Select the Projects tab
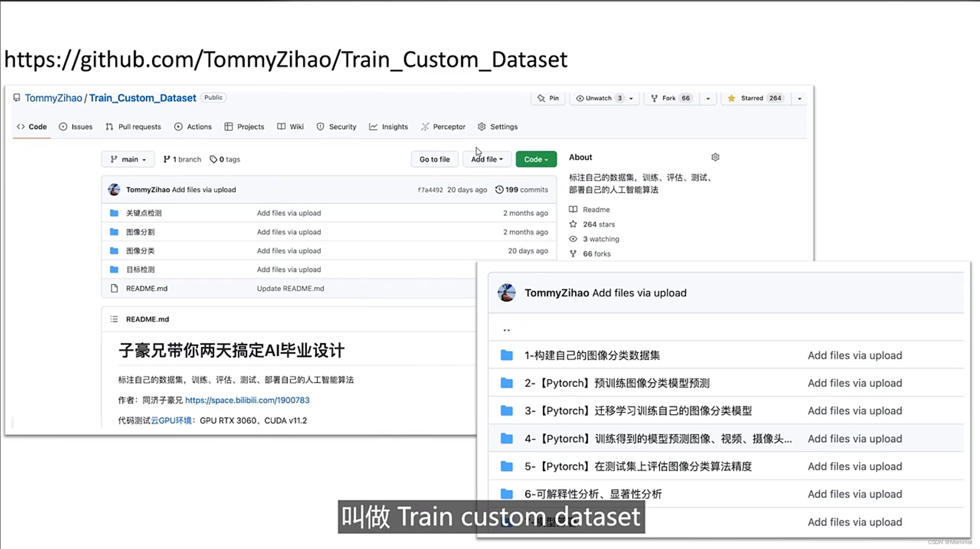980x549 pixels. click(x=250, y=127)
